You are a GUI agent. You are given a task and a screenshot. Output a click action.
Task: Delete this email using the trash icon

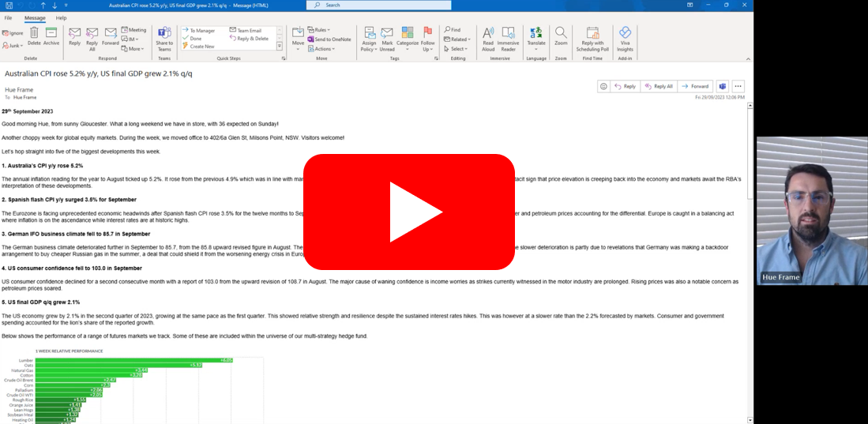click(34, 36)
